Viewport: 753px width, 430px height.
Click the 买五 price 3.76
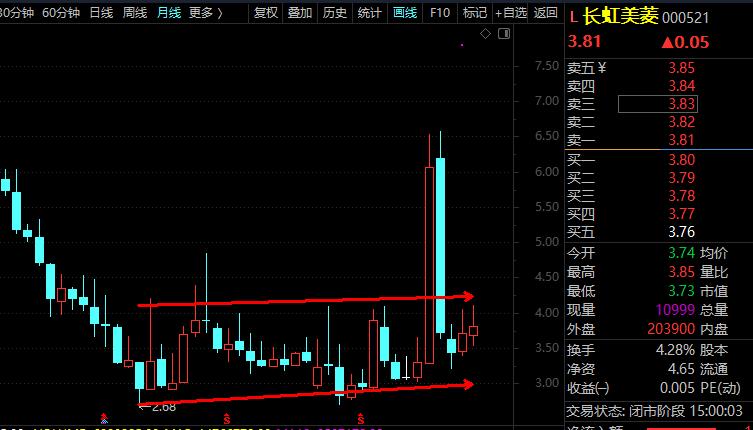681,232
